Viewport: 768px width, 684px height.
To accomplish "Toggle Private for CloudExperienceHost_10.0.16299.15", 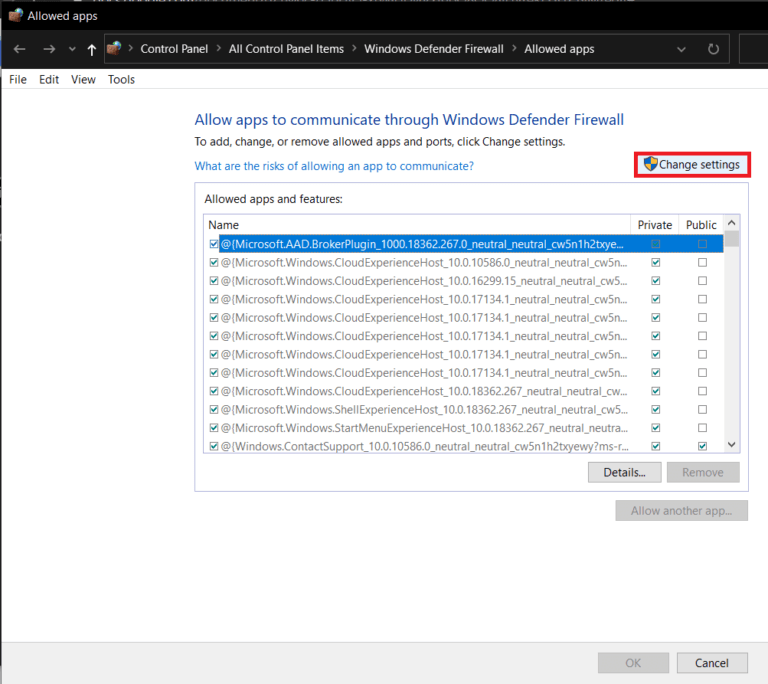I will 656,281.
